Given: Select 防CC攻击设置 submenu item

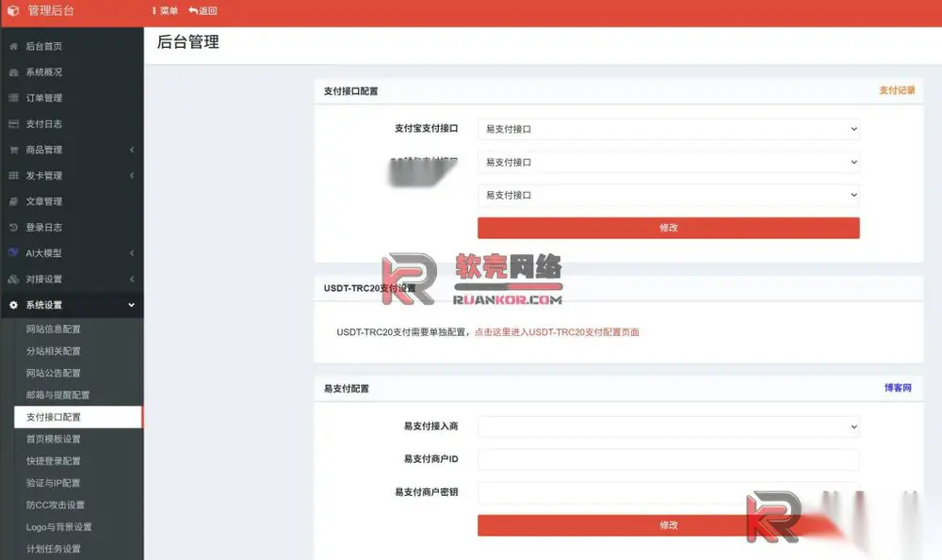Looking at the screenshot, I should click(x=56, y=504).
